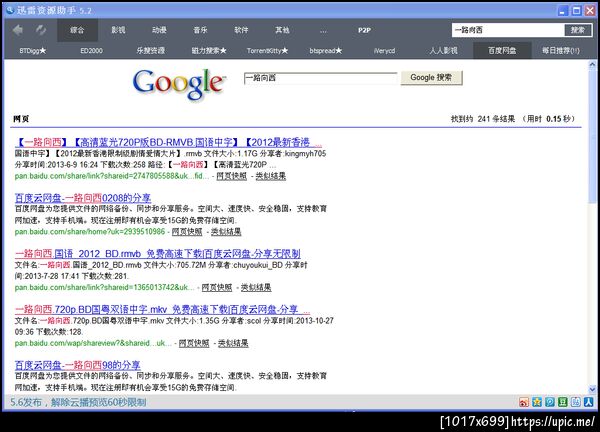600x432 pixels.
Task: Click the app icon in the title bar
Action: click(10, 10)
